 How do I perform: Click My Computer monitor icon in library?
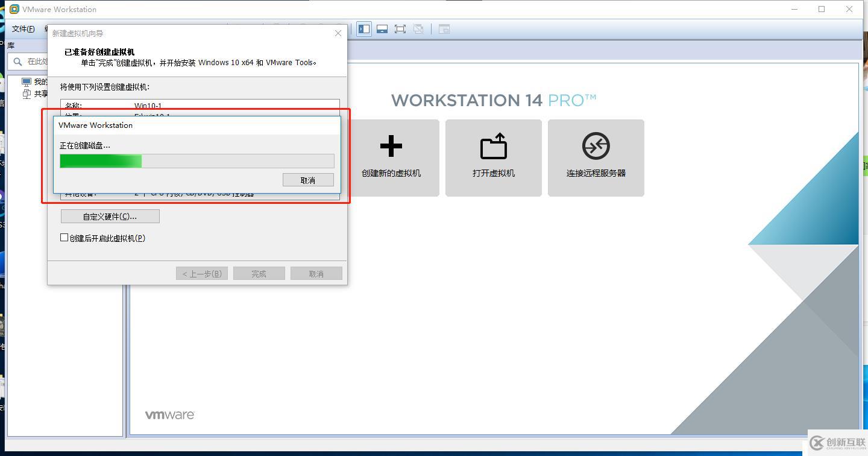(27, 81)
